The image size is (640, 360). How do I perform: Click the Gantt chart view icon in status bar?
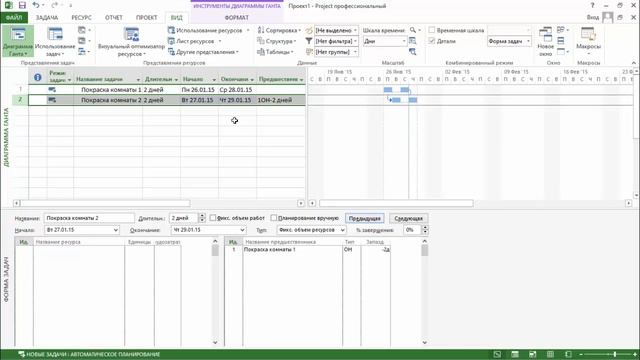pos(497,354)
